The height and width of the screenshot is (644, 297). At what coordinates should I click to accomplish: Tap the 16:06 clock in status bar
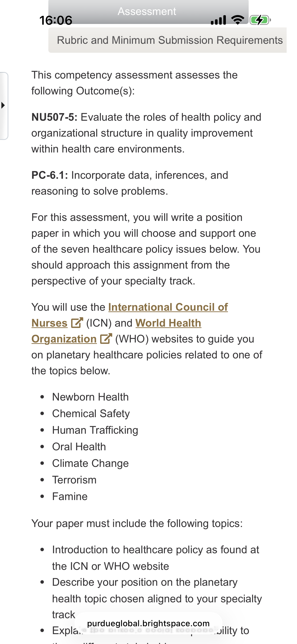(56, 20)
